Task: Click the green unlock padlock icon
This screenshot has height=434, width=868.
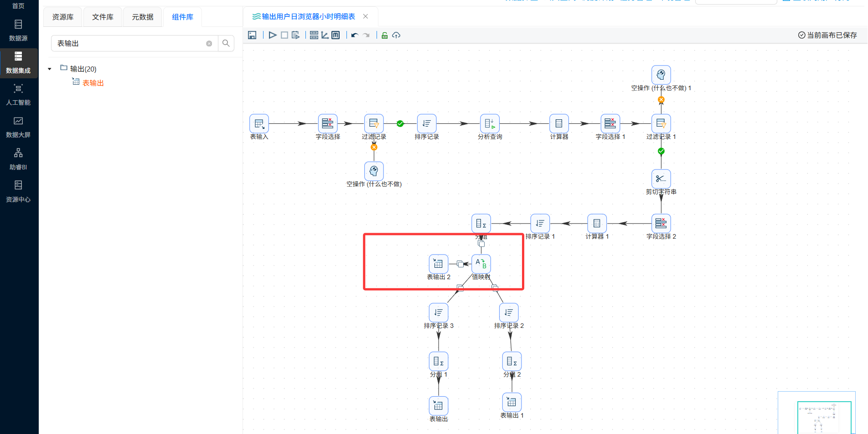Action: click(x=385, y=35)
